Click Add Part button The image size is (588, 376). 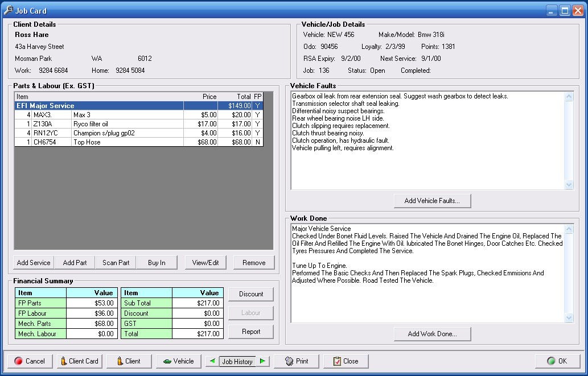point(75,262)
